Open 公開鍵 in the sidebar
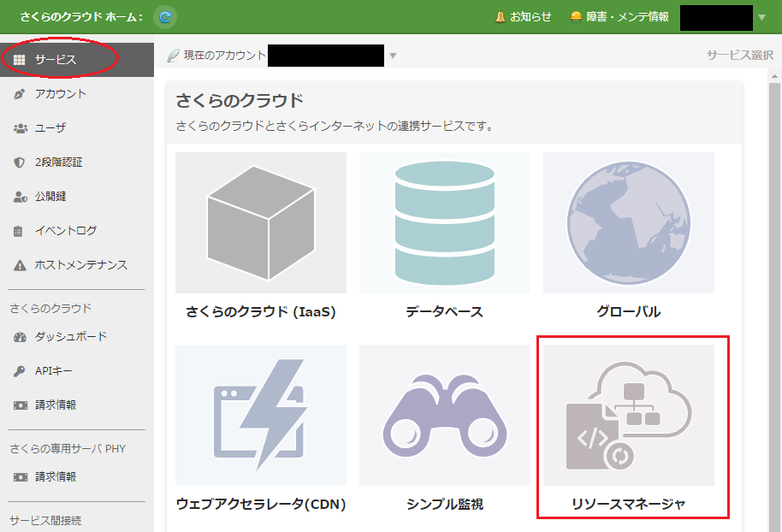This screenshot has height=532, width=782. tap(50, 197)
